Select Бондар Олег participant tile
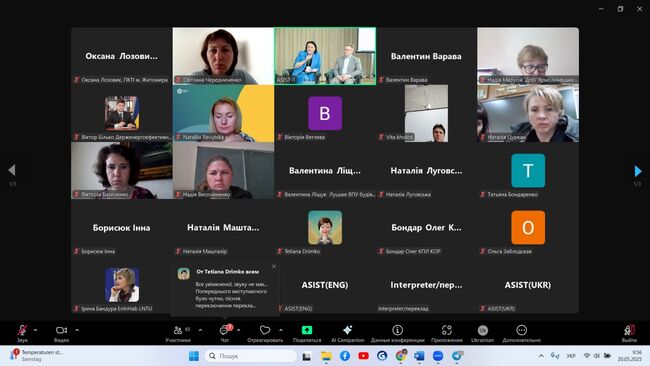Screen dimensions: 650x366 427,228
